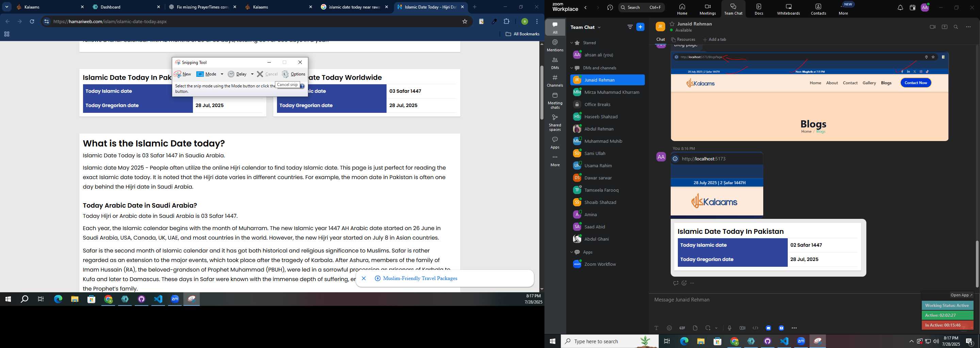Expand Team Chat header dropdown
The width and height of the screenshot is (980, 348).
[599, 27]
